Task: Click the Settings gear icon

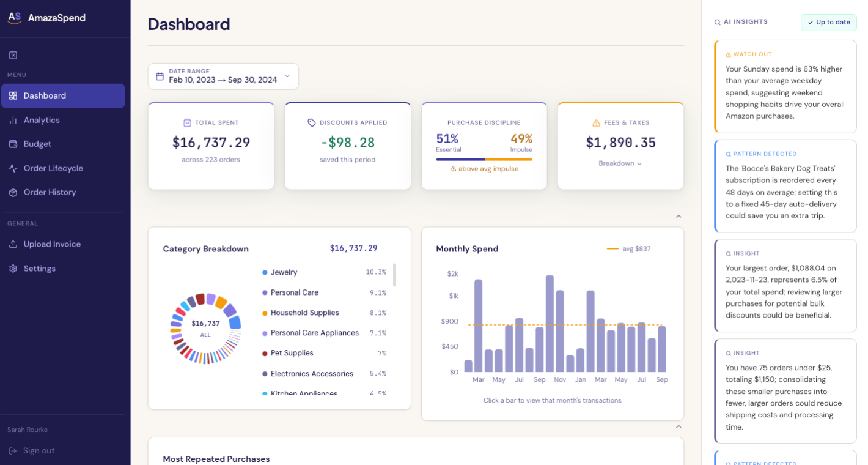Action: [13, 269]
